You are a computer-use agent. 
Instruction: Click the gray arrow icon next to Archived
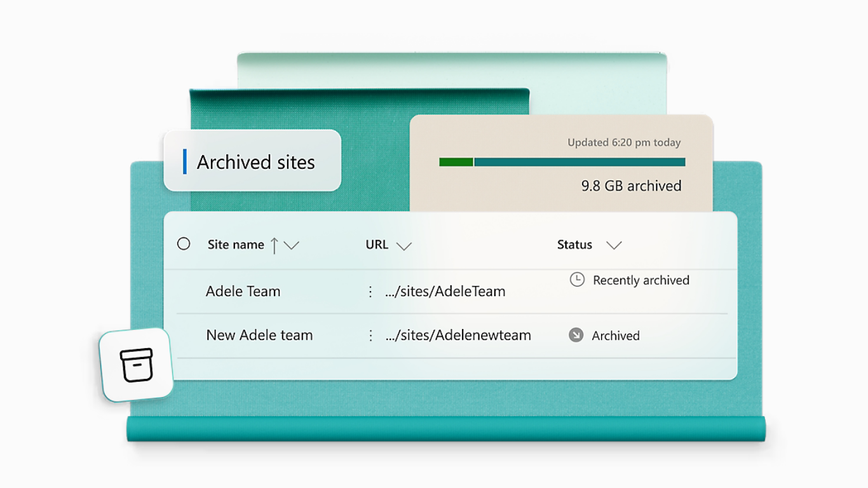[576, 335]
